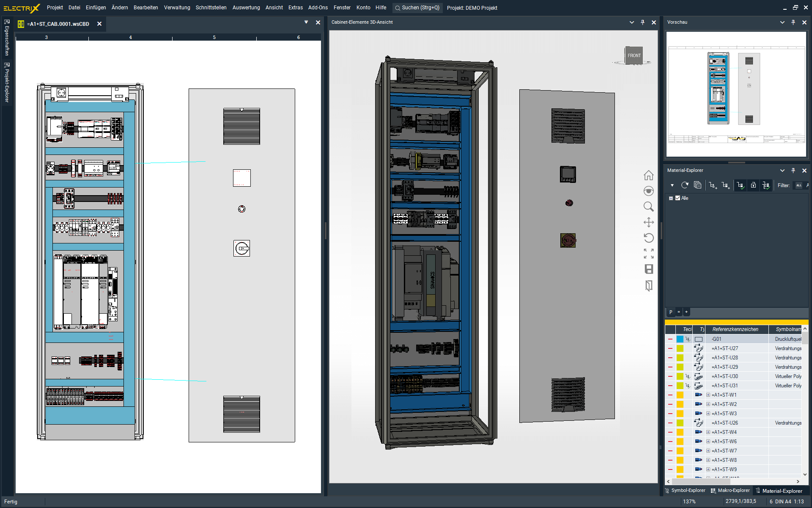Click the save icon in 3D viewer toolbar
Viewport: 812px width, 508px height.
click(648, 269)
